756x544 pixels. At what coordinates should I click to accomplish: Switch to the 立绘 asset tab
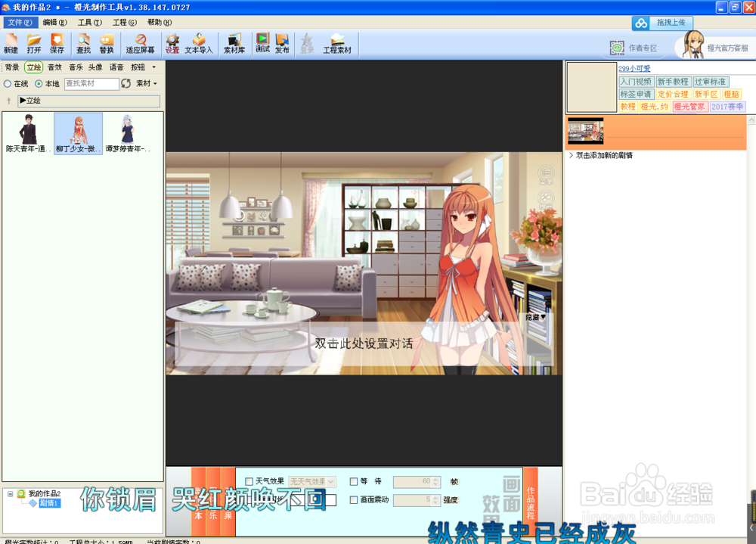(x=34, y=67)
